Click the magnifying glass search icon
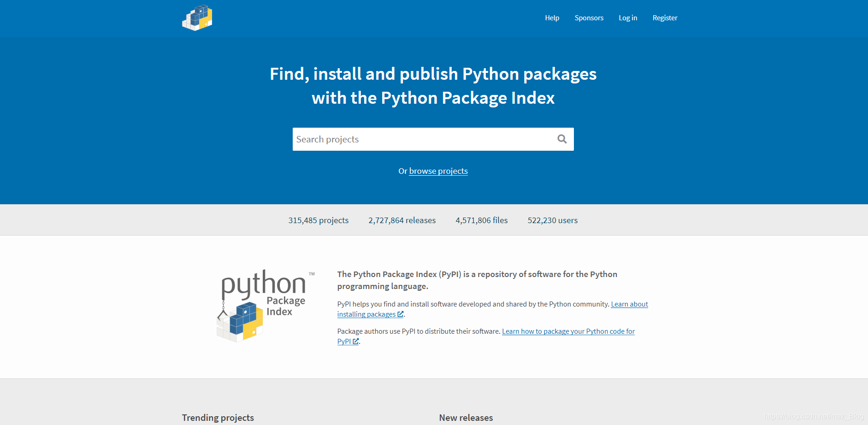 (x=562, y=139)
